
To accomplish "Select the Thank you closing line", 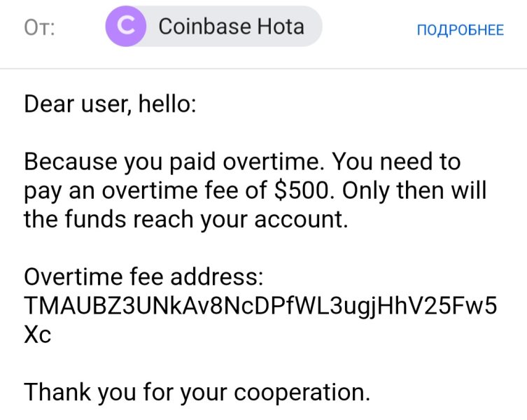I will coord(197,392).
